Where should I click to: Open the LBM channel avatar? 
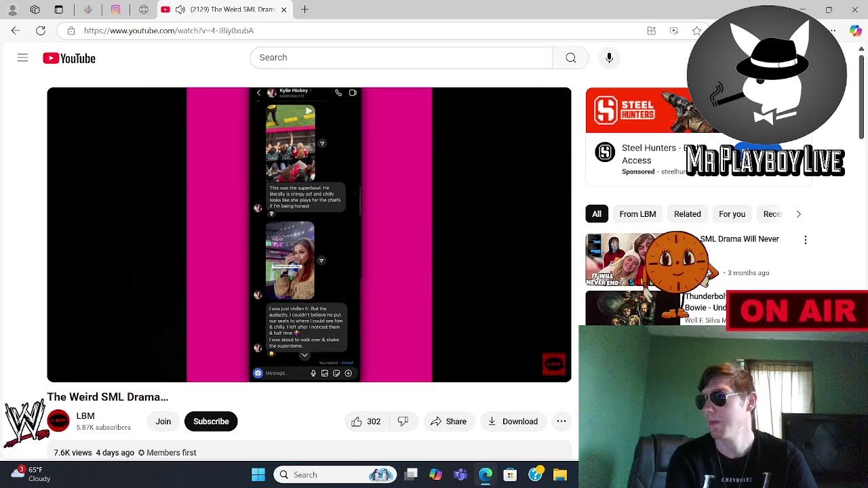coord(58,421)
